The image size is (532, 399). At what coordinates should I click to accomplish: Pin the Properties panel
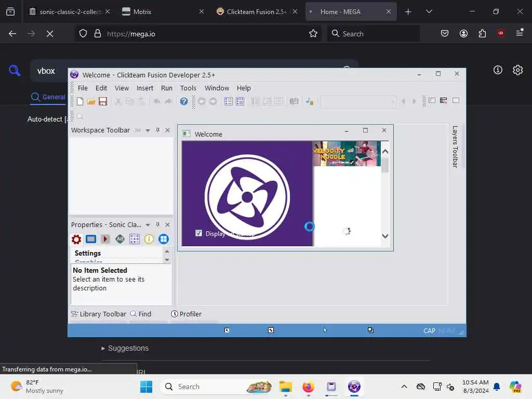(x=157, y=224)
